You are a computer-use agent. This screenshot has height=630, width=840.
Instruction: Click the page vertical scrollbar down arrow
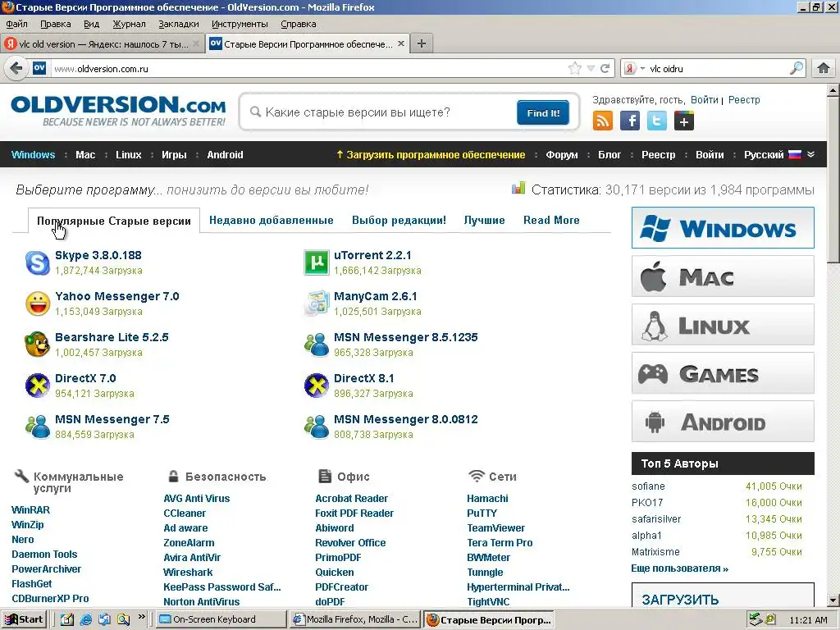833,600
